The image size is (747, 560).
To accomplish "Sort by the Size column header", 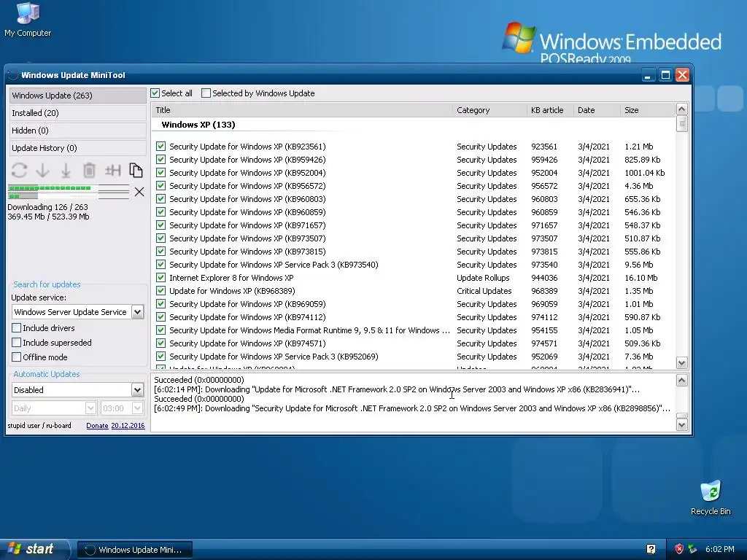I will [648, 110].
